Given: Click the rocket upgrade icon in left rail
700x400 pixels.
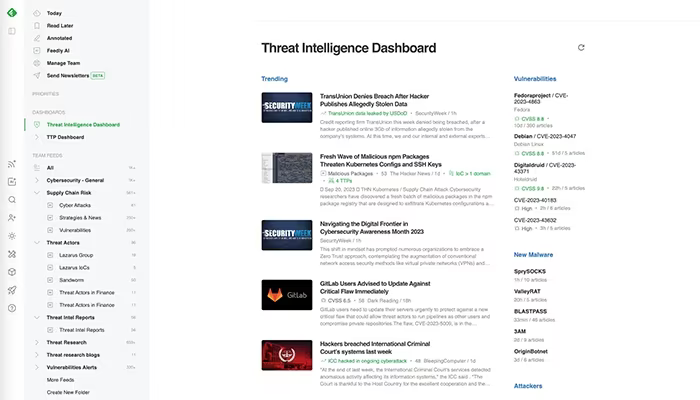Looking at the screenshot, I should [x=12, y=290].
